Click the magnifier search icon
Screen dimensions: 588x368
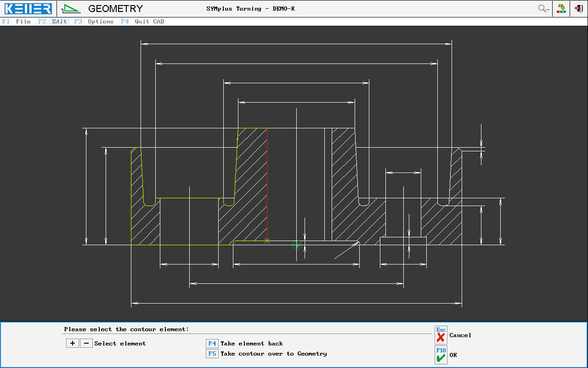(x=543, y=8)
